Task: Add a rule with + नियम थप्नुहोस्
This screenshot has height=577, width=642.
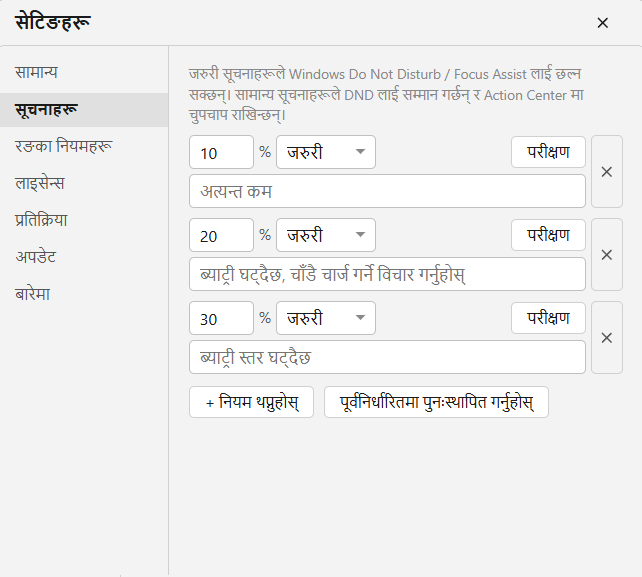Action: pos(251,402)
